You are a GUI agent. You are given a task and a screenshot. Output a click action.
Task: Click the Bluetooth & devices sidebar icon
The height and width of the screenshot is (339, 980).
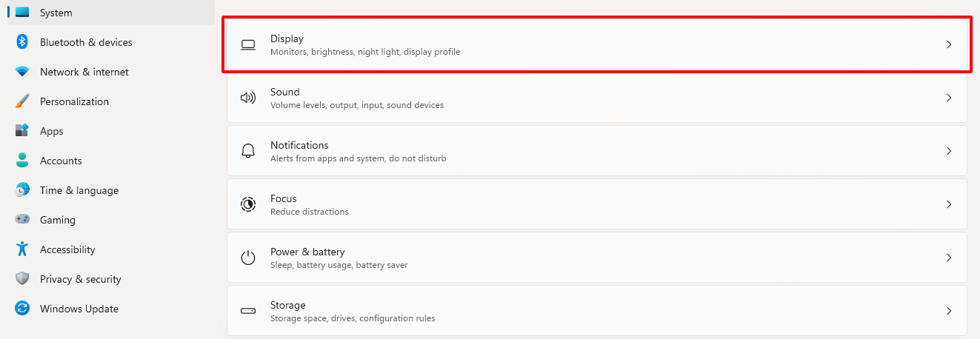coord(22,42)
